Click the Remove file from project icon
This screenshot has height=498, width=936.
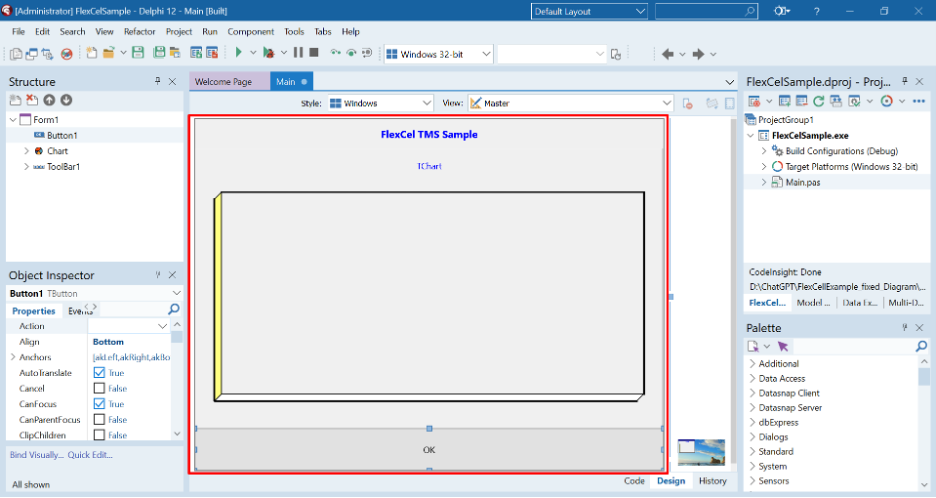(212, 53)
